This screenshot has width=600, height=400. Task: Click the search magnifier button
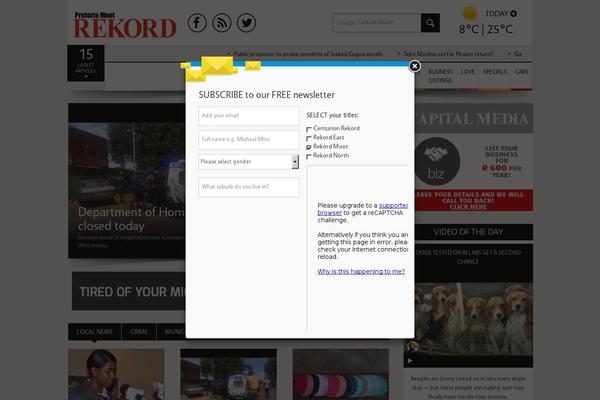pos(430,23)
